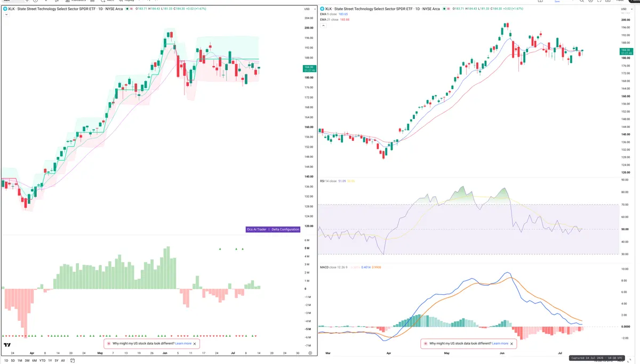Set time range to 6M

35,360
